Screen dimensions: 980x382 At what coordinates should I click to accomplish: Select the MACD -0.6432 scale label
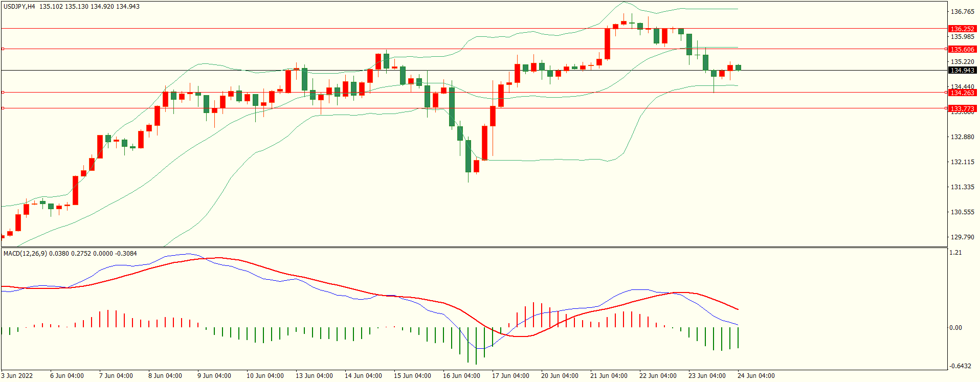point(960,366)
